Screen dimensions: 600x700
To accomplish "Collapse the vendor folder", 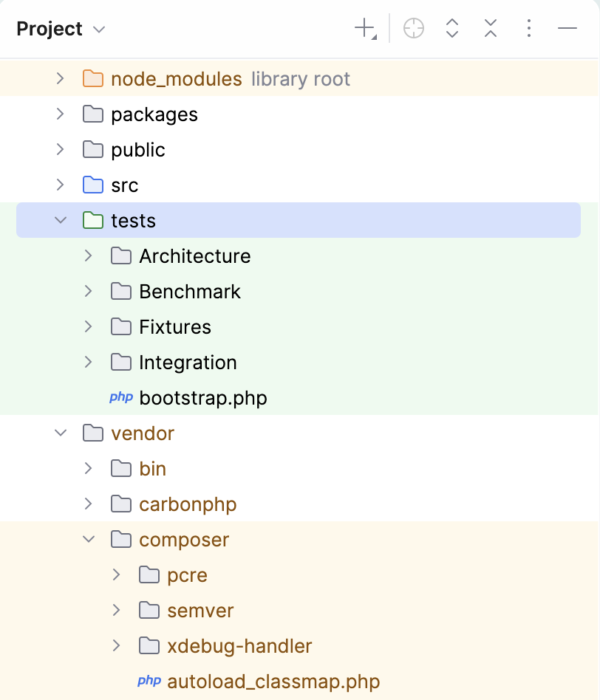I will pyautogui.click(x=60, y=433).
